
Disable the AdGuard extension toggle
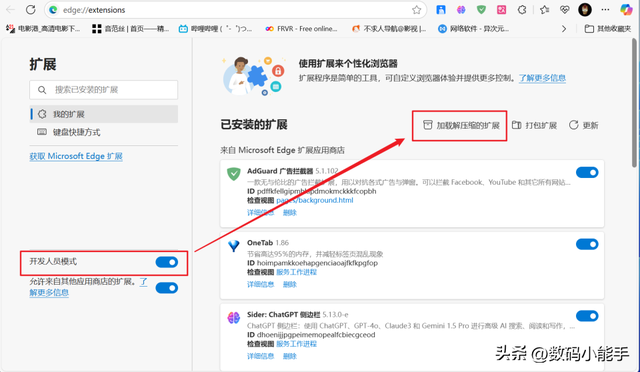click(587, 172)
